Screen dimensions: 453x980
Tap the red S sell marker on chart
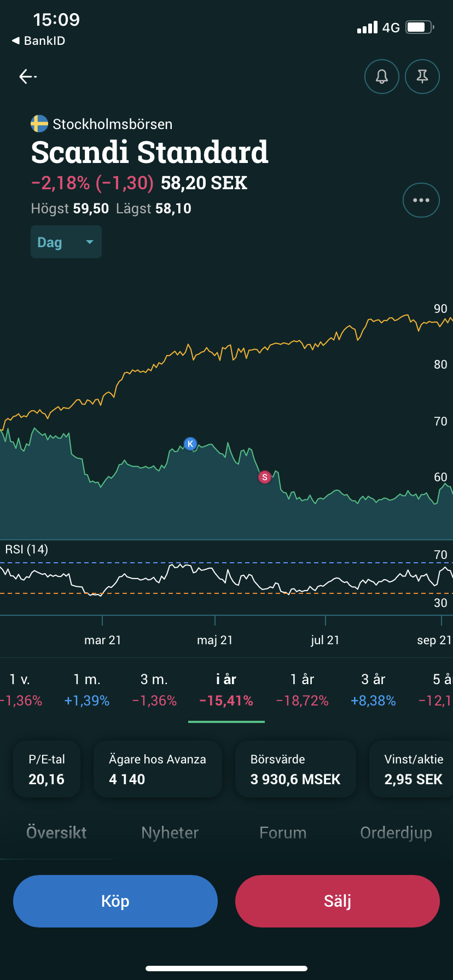pos(265,477)
